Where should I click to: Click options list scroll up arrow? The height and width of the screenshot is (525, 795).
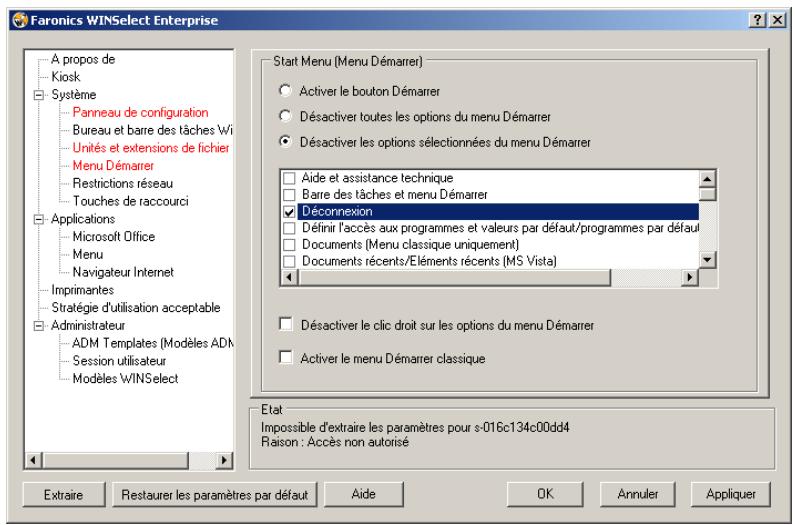707,179
